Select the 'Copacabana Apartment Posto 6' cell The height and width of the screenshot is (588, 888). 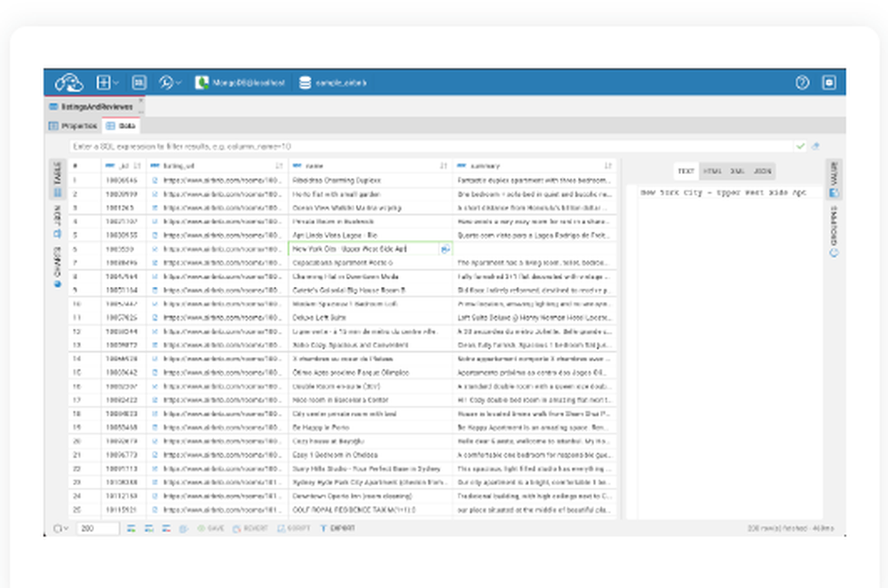370,263
